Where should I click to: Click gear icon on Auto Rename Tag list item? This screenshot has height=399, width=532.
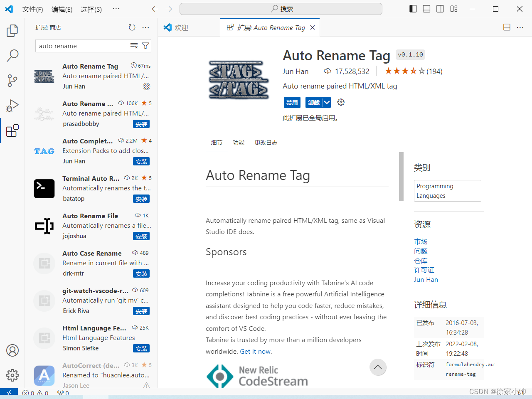146,86
